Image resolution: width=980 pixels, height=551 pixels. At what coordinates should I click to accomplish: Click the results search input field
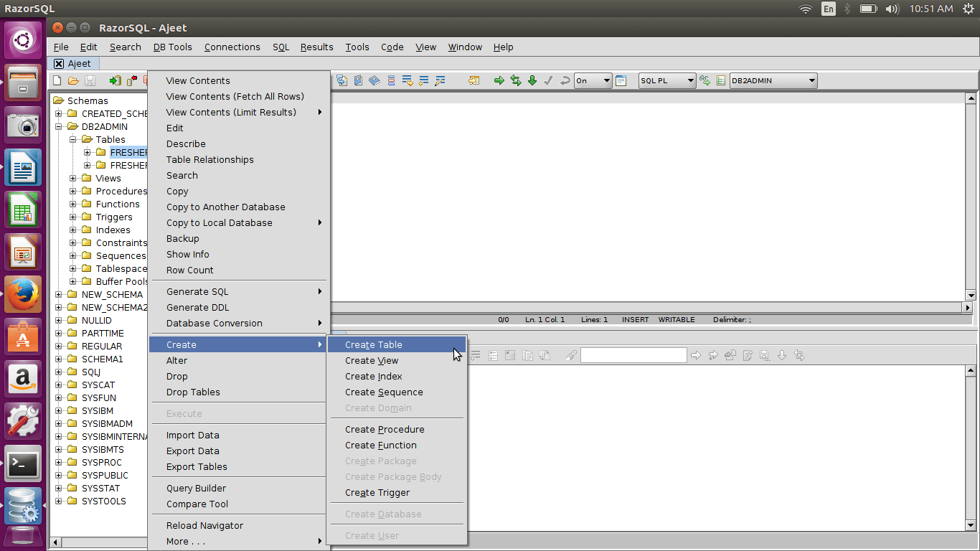[633, 355]
